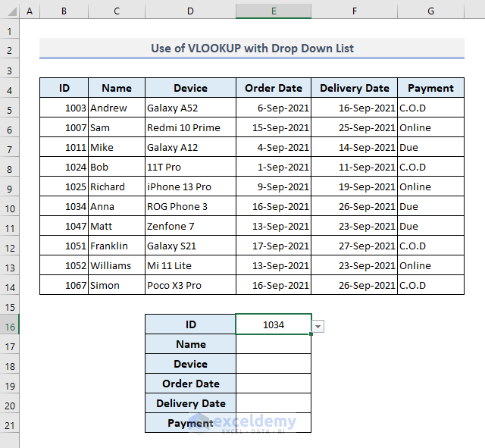The image size is (485, 448).
Task: Select the cell '11T Pro'
Action: tap(190, 167)
